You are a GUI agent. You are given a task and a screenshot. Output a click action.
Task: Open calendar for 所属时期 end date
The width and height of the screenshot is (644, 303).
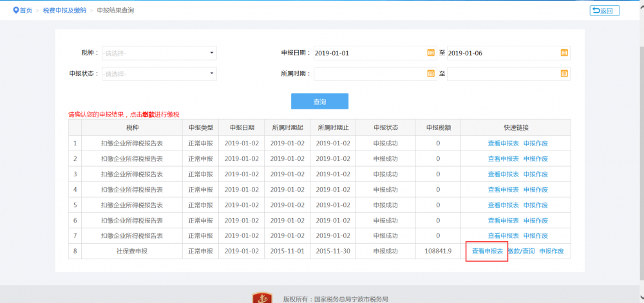point(564,74)
